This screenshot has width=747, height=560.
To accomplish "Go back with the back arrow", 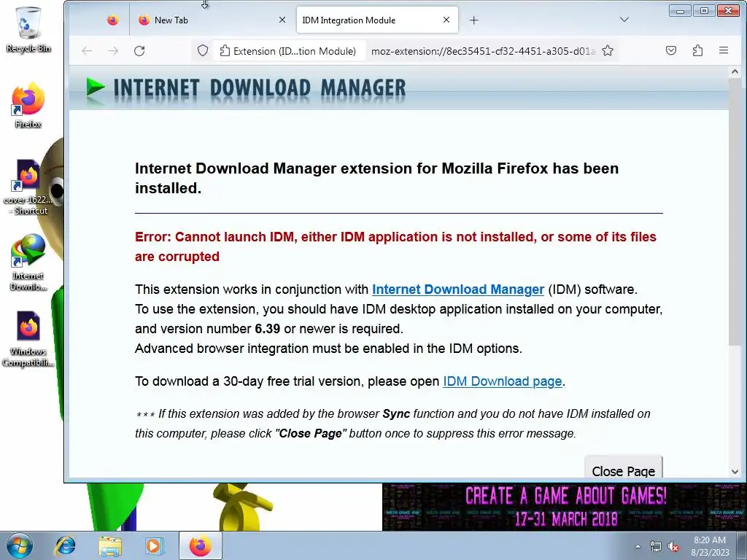I will pos(87,50).
